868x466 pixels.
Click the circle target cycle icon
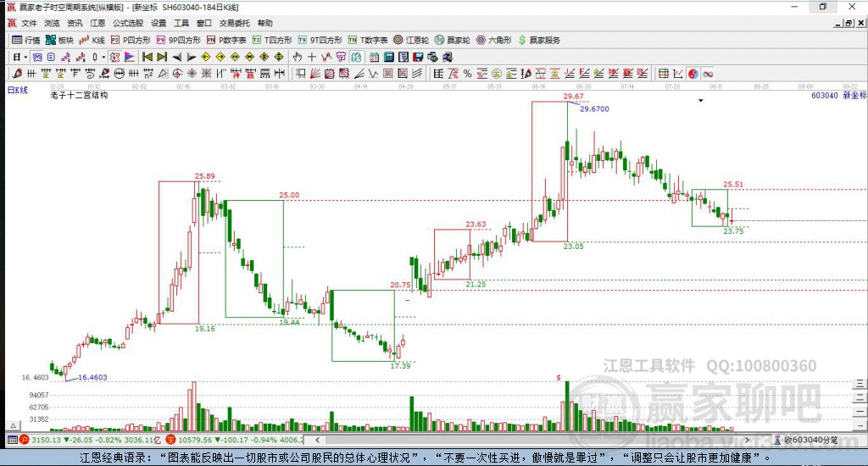coord(177,74)
